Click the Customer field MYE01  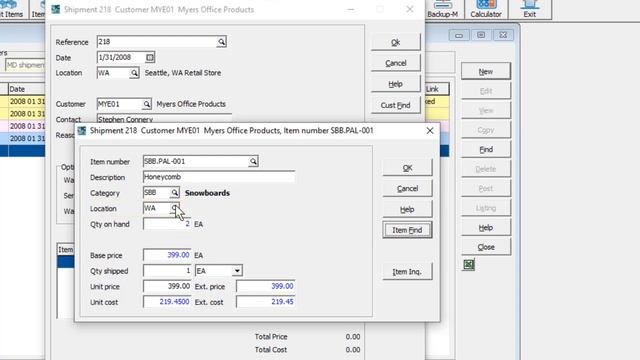119,104
